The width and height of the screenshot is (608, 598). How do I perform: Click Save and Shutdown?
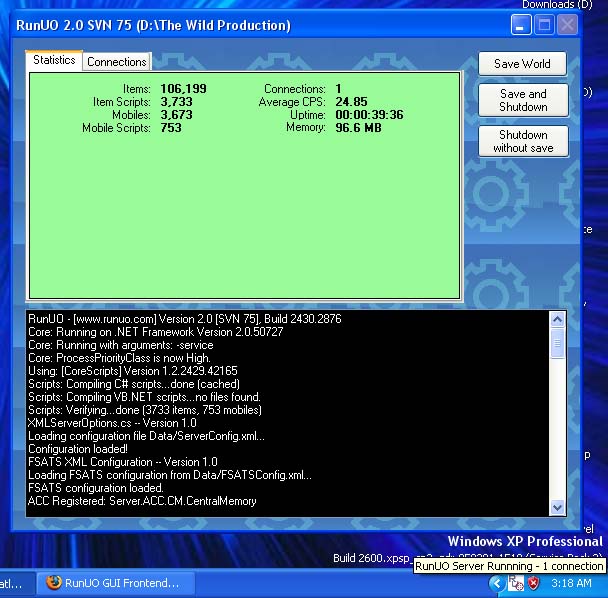(523, 100)
